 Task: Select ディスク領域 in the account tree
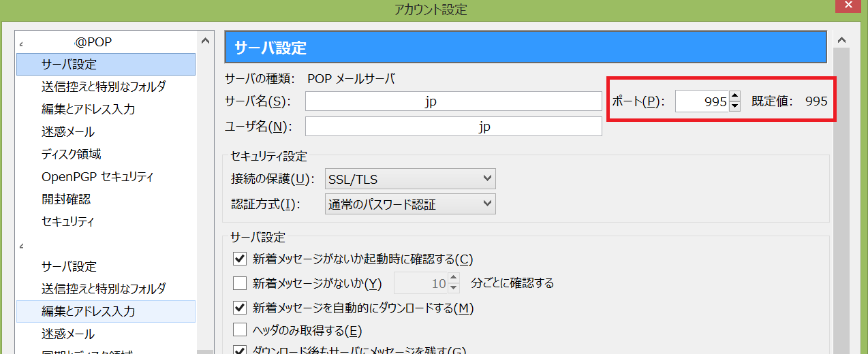pos(71,154)
